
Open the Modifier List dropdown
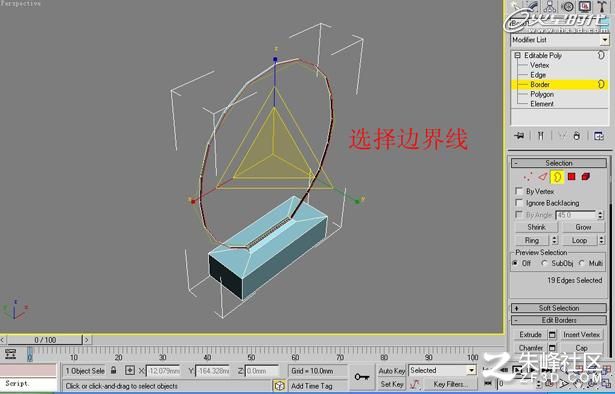(x=560, y=40)
